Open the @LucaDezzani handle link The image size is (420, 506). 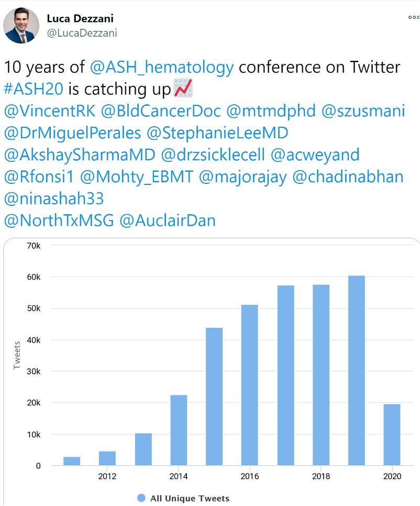click(x=82, y=33)
